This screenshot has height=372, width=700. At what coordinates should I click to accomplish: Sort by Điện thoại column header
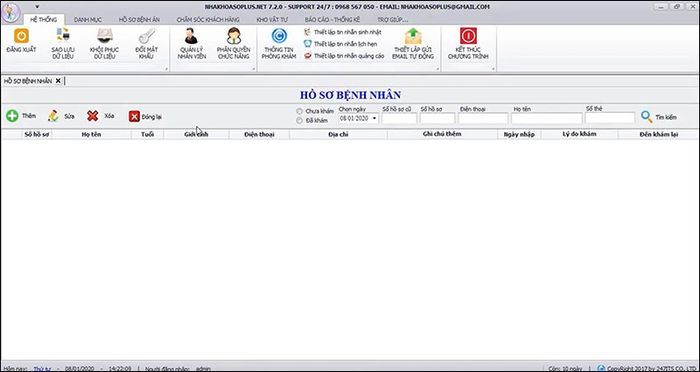[x=259, y=134]
